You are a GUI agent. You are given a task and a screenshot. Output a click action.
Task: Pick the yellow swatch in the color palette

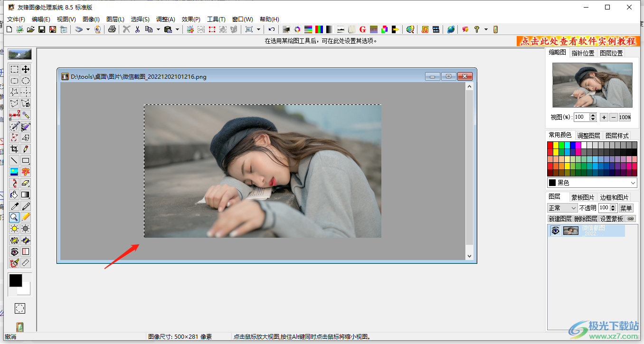(x=556, y=145)
